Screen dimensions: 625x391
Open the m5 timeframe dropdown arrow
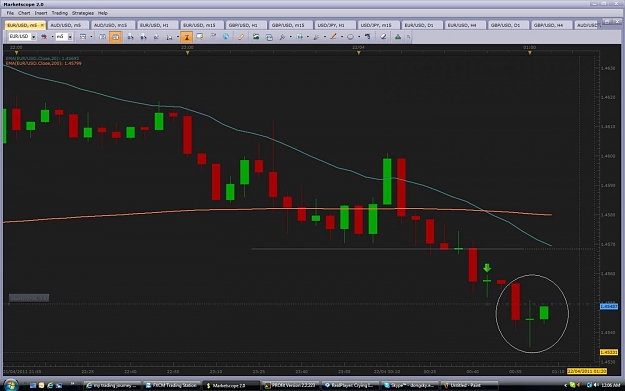coord(70,37)
